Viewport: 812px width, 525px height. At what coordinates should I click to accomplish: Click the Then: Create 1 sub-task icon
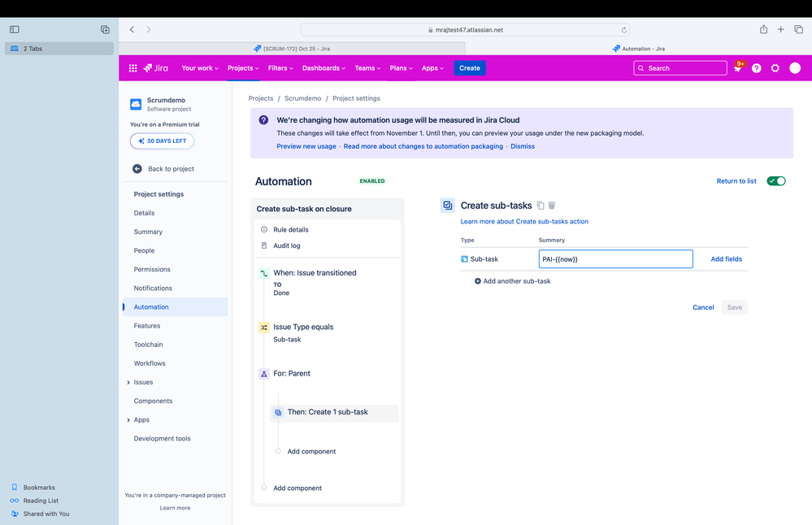tap(278, 413)
